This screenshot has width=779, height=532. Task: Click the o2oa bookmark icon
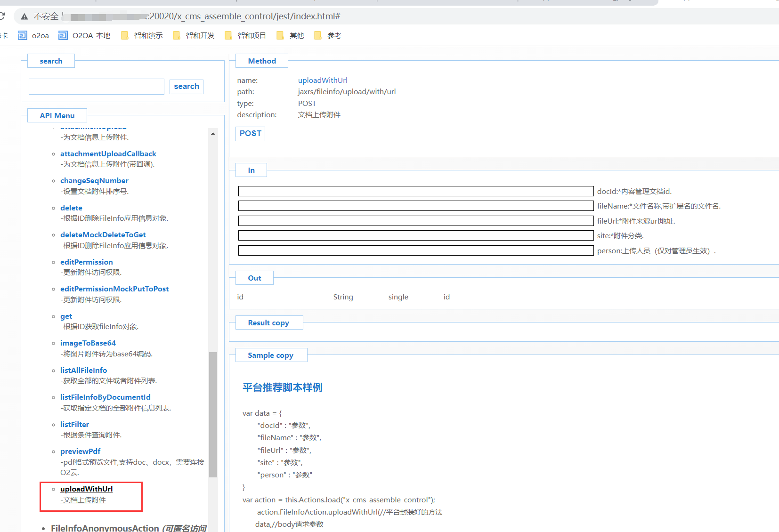(x=22, y=35)
